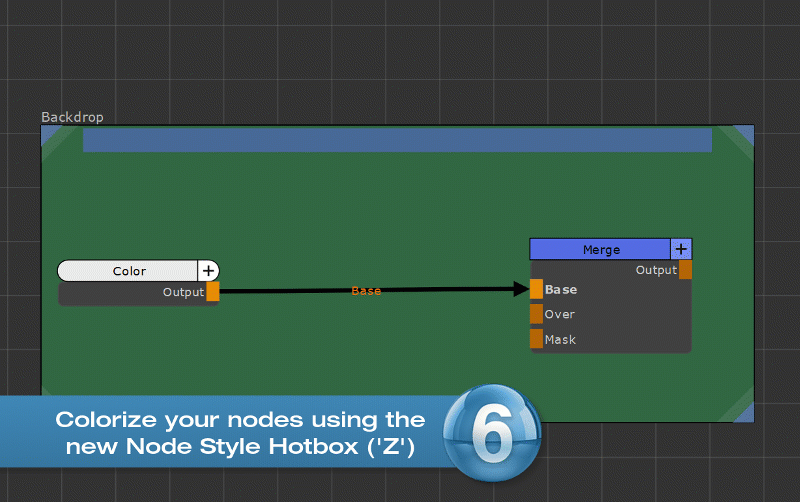Click the bold Base text in Merge

[561, 290]
